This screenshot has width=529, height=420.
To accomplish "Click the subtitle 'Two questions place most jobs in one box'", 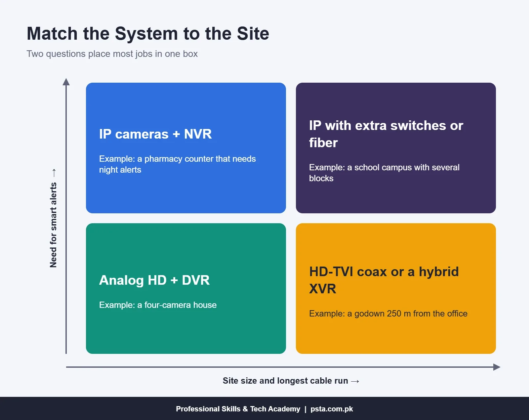I will tap(112, 54).
